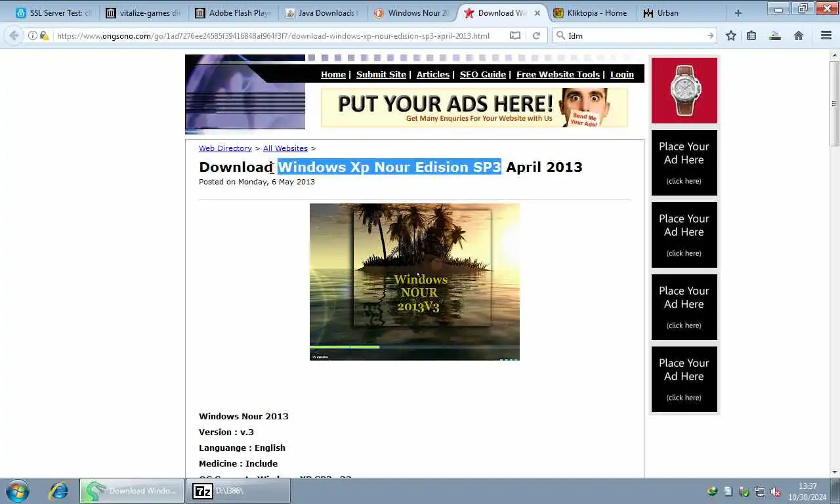Open SEO Guide navigation link
The height and width of the screenshot is (504, 840).
(x=483, y=74)
